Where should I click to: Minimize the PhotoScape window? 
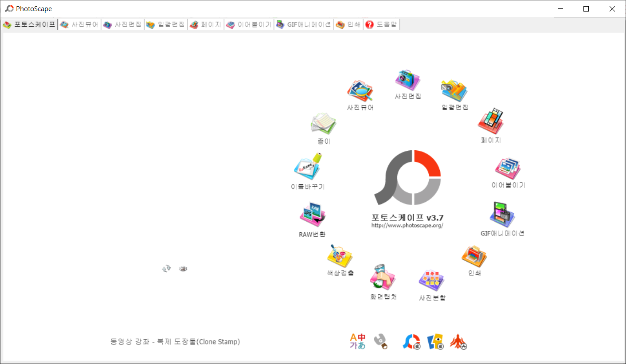[560, 9]
